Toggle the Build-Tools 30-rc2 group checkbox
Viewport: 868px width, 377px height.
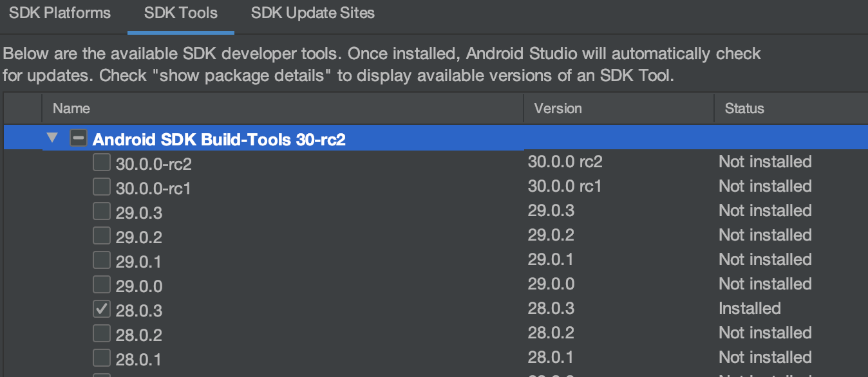point(79,138)
